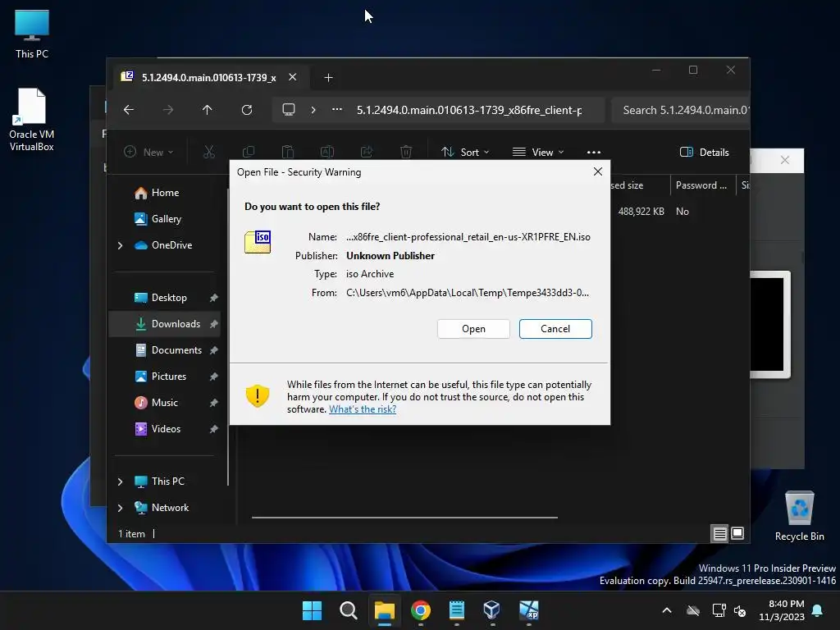Select Network in the sidebar
840x630 pixels.
tap(170, 507)
